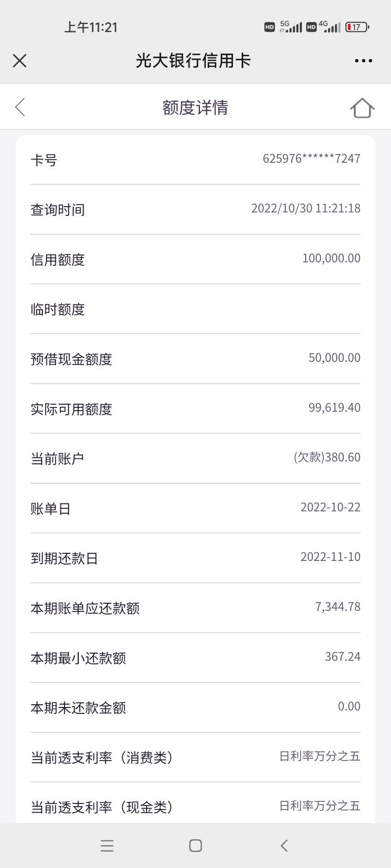The width and height of the screenshot is (391, 868).
Task: Tap the Android home navigation button
Action: 195,845
